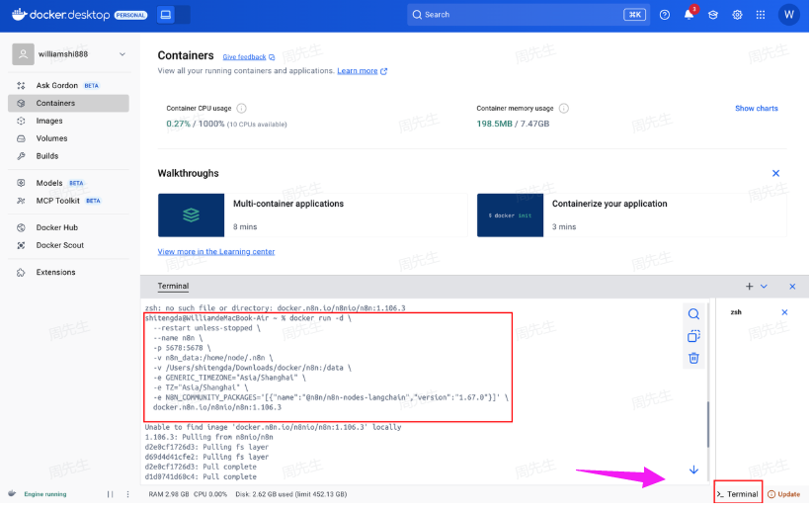Open Settings gear icon
Image resolution: width=812 pixels, height=513 pixels.
(x=737, y=15)
